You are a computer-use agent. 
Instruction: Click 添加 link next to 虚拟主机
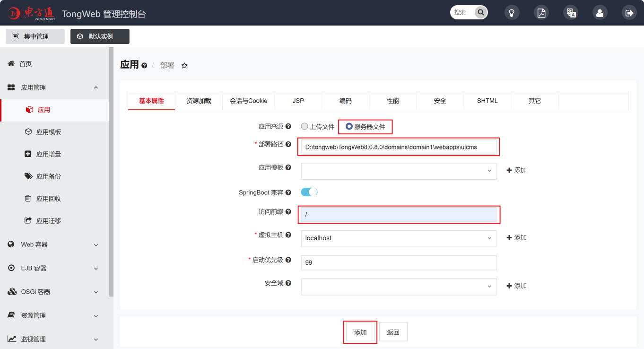(x=517, y=237)
